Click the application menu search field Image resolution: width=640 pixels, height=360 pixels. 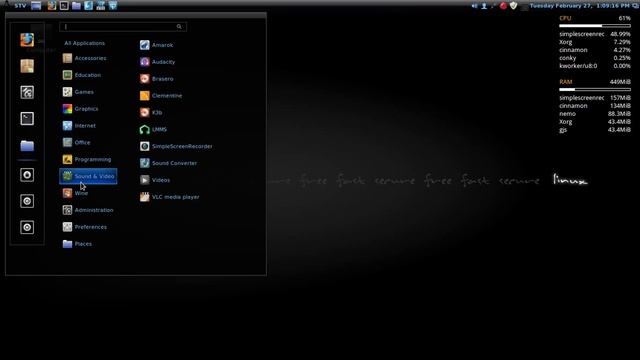pos(123,27)
